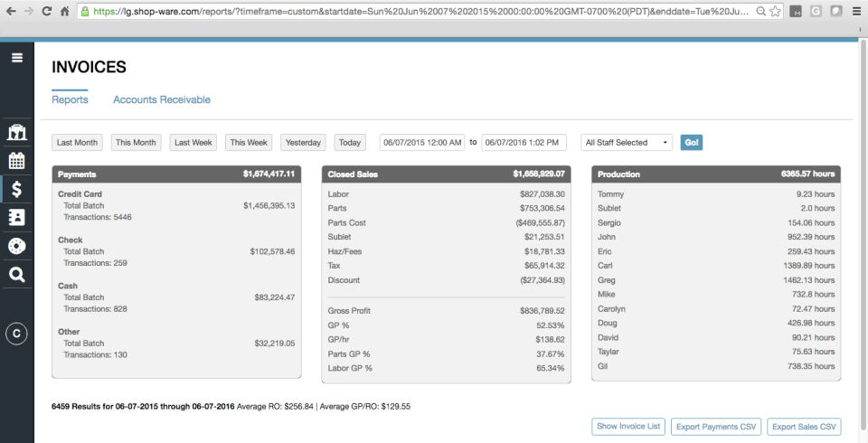Click Export Payments CSV button
The height and width of the screenshot is (443, 868).
[x=716, y=427]
